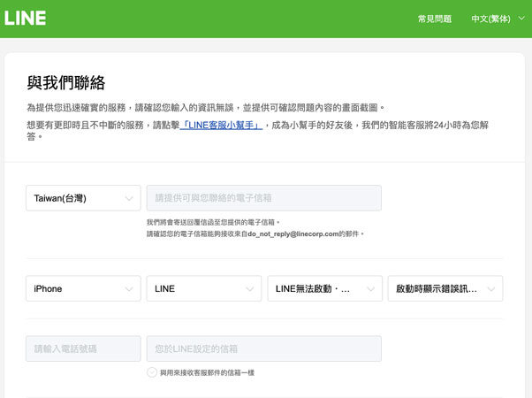Click the arrow icon next to LINE無法啟動
The width and height of the screenshot is (532, 398).
click(x=371, y=288)
